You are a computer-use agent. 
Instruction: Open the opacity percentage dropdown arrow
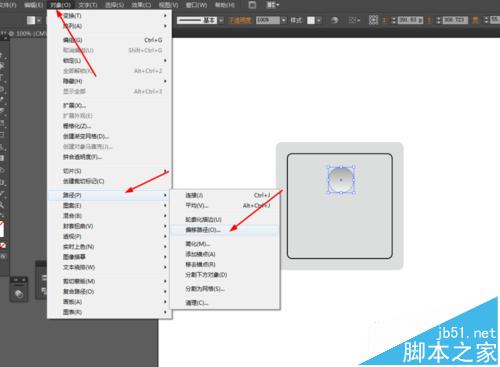283,20
